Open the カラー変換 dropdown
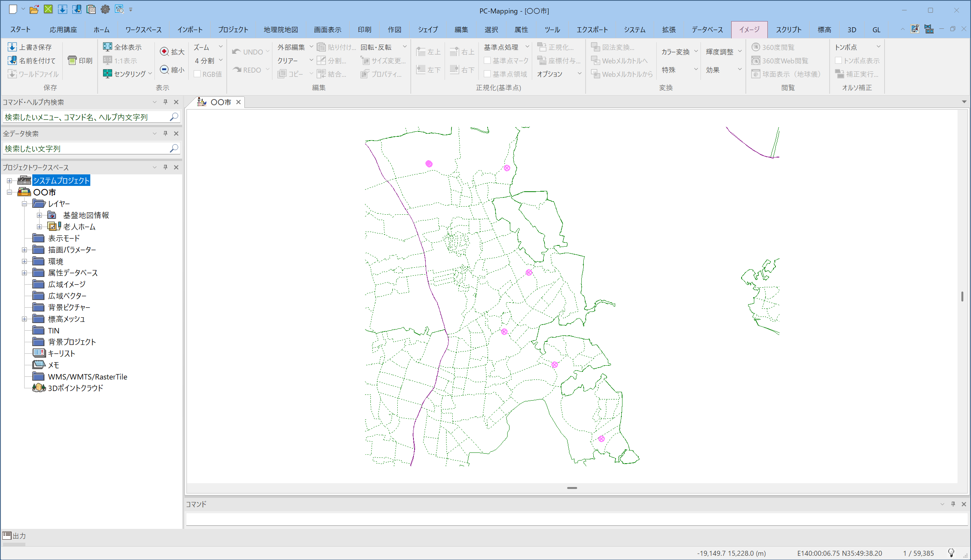971x560 pixels. (679, 51)
